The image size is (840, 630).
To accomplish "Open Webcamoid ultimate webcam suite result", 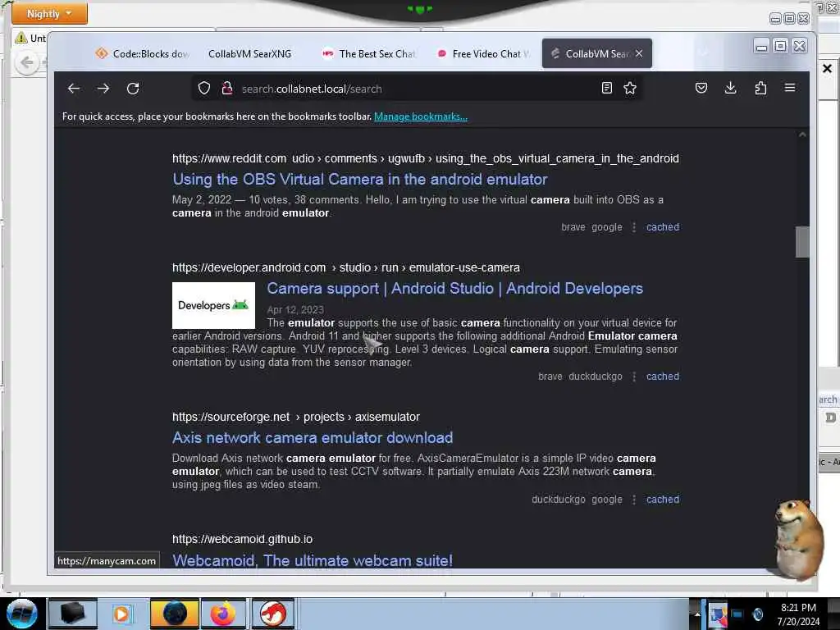I will [x=313, y=560].
